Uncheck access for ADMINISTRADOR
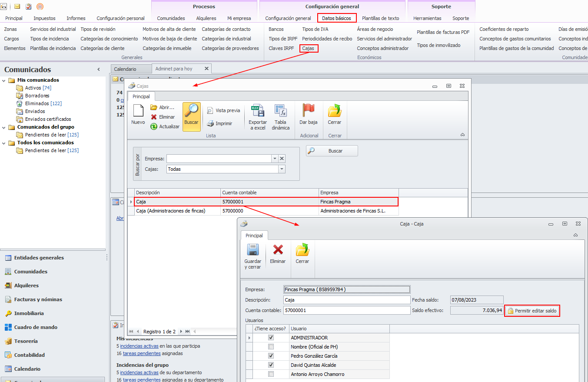588x382 pixels. [x=271, y=338]
